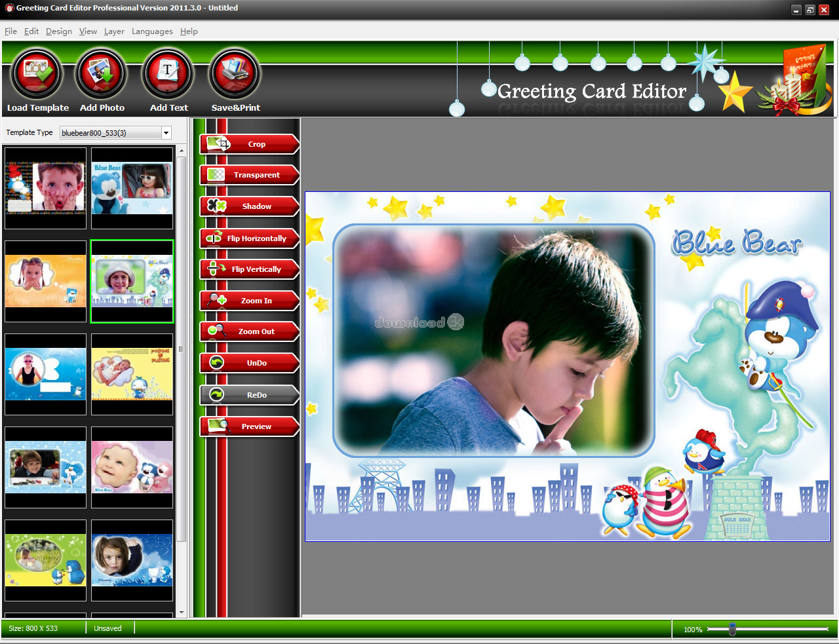
Task: Select the blue hearts boy template
Action: [x=45, y=467]
